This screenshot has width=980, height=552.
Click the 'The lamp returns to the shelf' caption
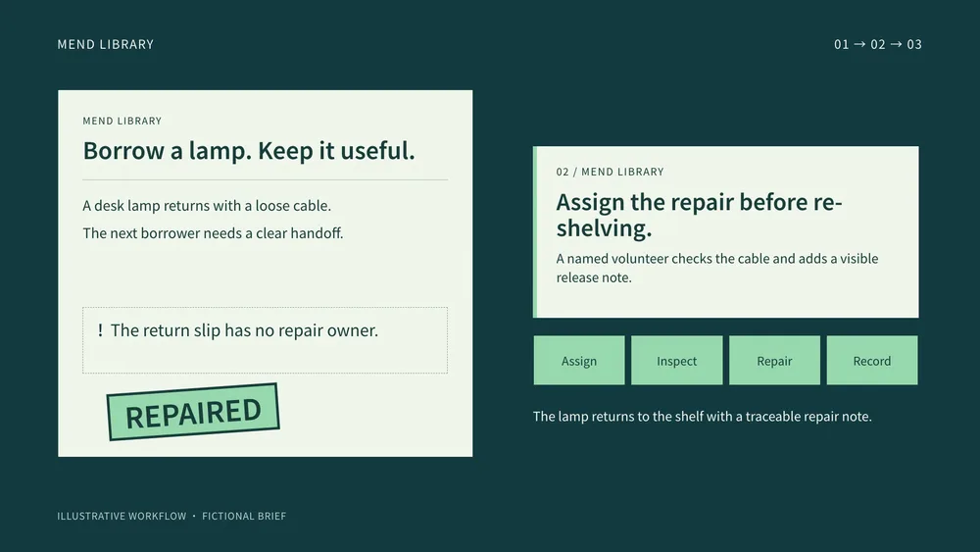click(703, 417)
